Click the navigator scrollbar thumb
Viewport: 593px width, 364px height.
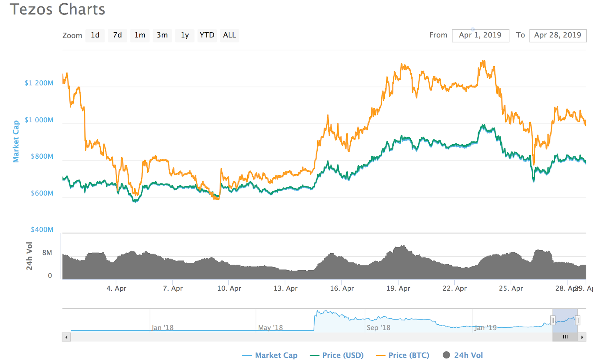[x=565, y=337]
